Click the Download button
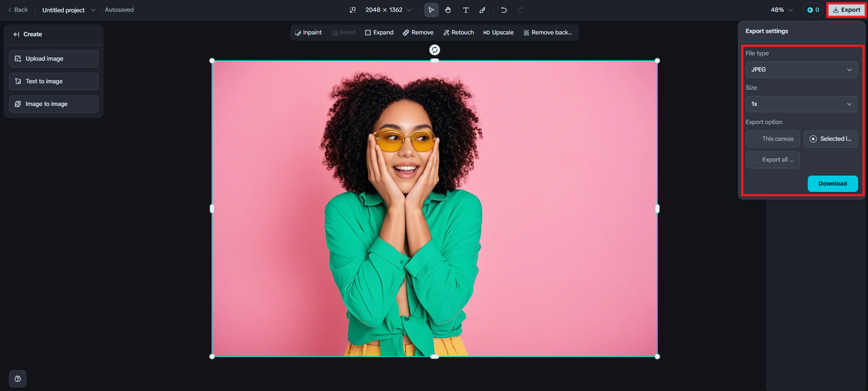The height and width of the screenshot is (391, 868). click(x=833, y=183)
